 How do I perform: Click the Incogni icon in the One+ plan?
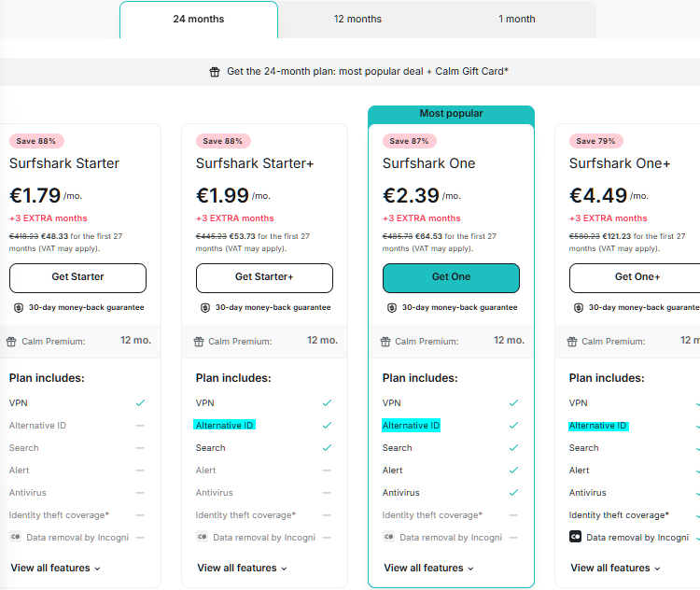click(576, 537)
